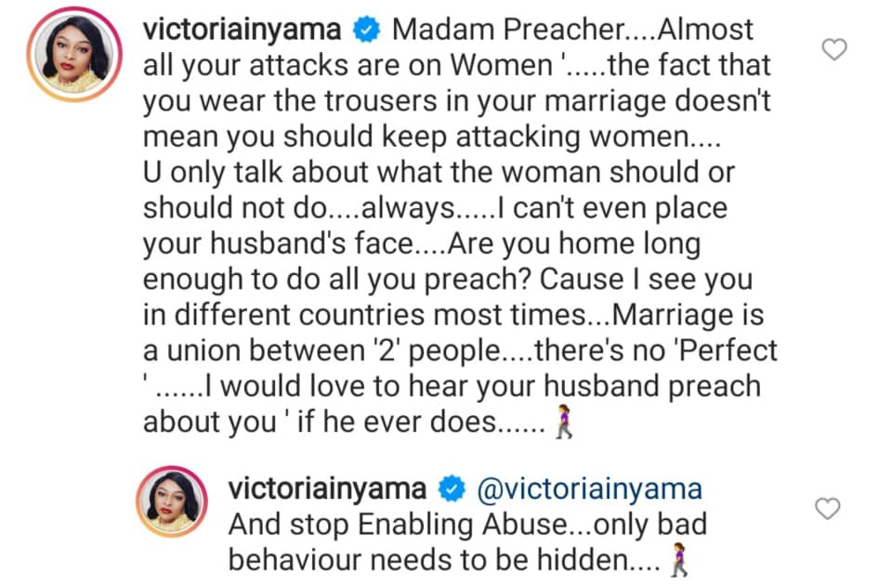This screenshot has width=892, height=588.
Task: Open victoriainyama username on the reply
Action: 329,489
